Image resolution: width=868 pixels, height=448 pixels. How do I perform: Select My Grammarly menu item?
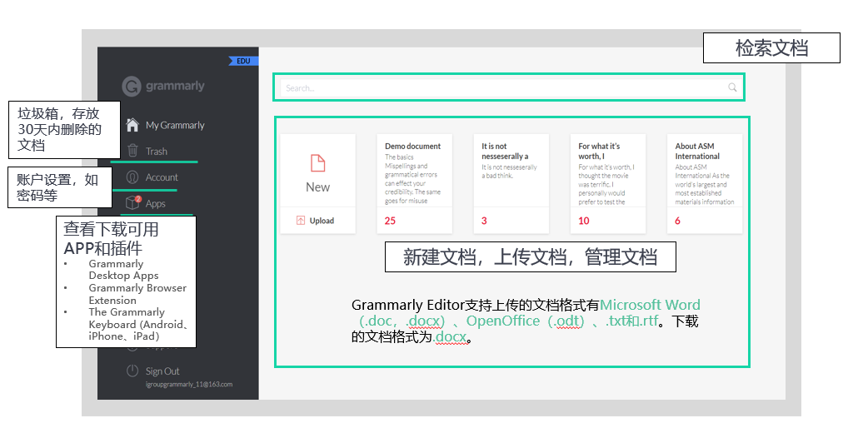(x=175, y=125)
